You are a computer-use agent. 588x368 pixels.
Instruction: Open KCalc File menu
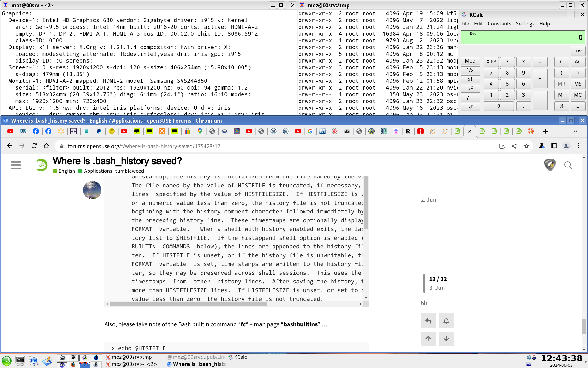click(x=465, y=24)
